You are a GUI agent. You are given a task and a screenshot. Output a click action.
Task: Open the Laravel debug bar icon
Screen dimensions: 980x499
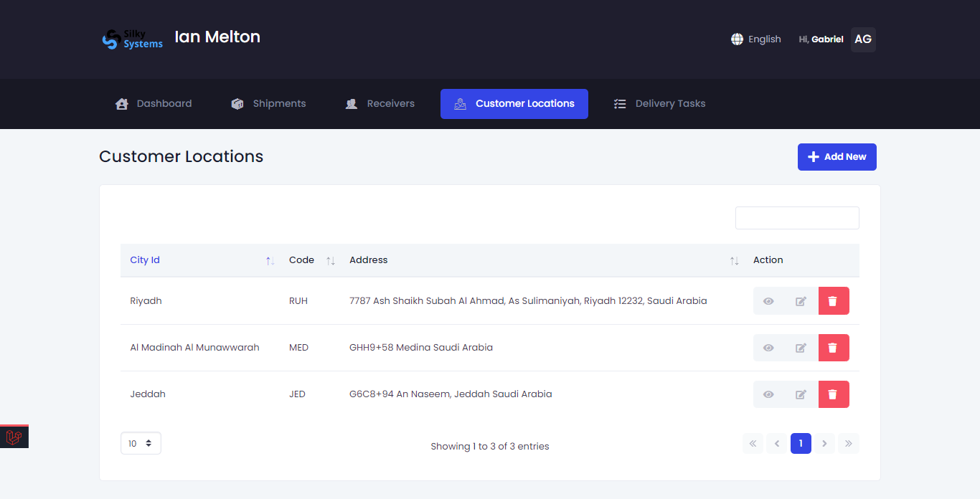(x=14, y=437)
